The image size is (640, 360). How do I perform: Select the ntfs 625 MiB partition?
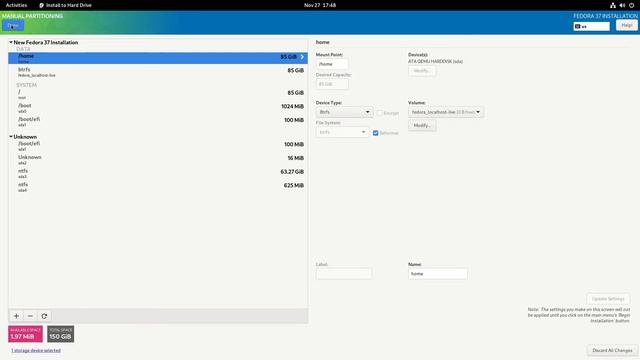point(158,187)
